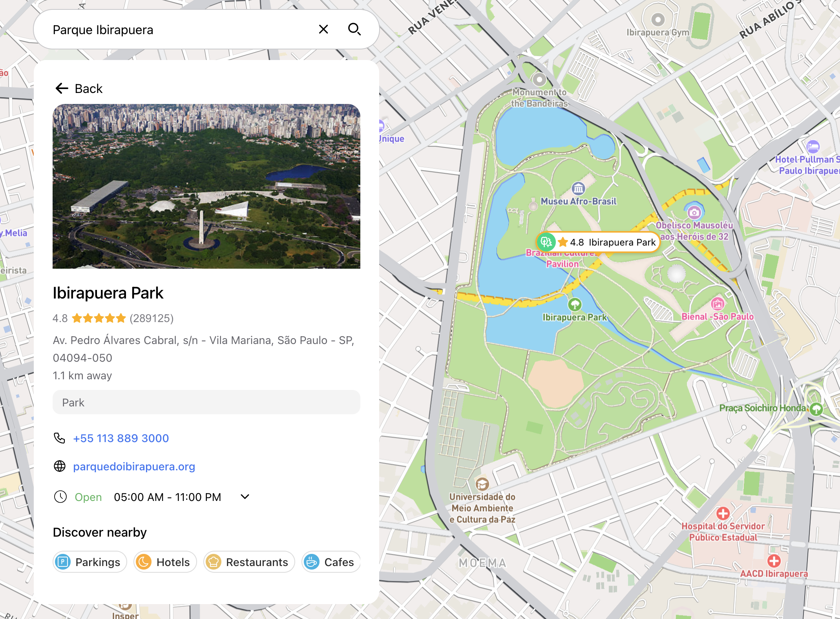Show nearby Hotels
The image size is (840, 619).
(165, 562)
